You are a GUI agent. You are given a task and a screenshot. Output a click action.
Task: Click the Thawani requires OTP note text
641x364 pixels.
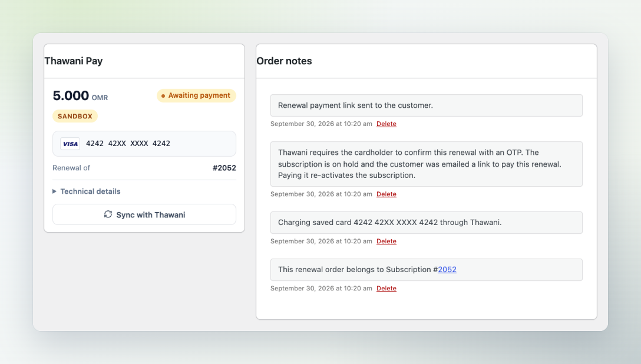(x=419, y=164)
